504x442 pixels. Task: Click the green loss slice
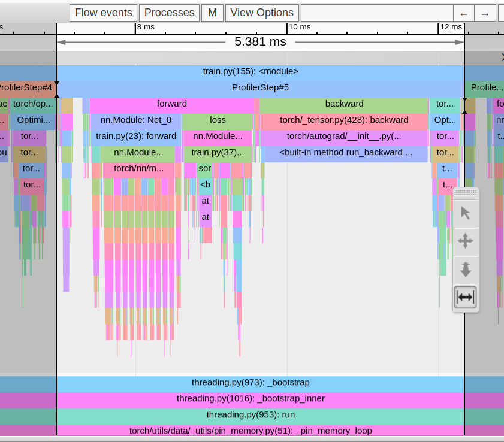click(218, 120)
